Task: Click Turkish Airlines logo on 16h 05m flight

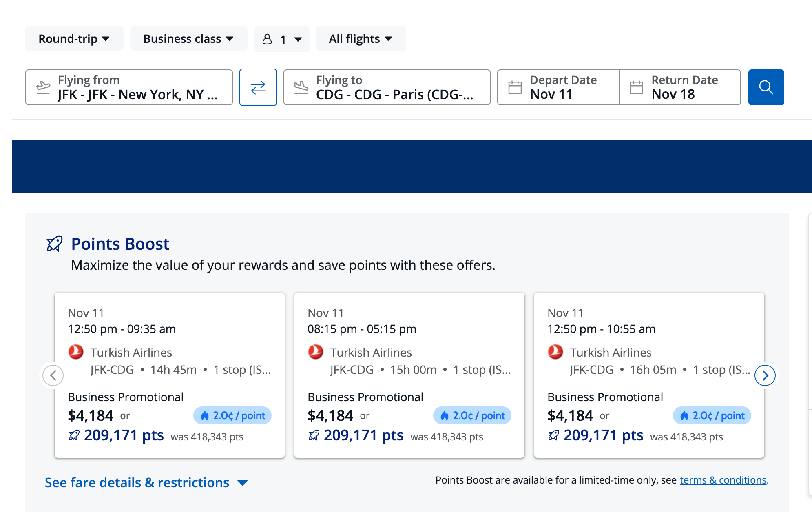Action: (x=555, y=352)
